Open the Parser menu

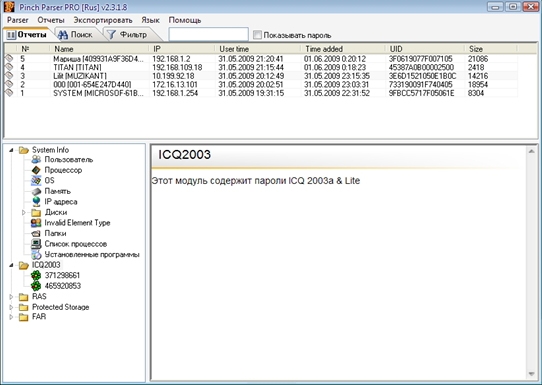pyautogui.click(x=18, y=20)
